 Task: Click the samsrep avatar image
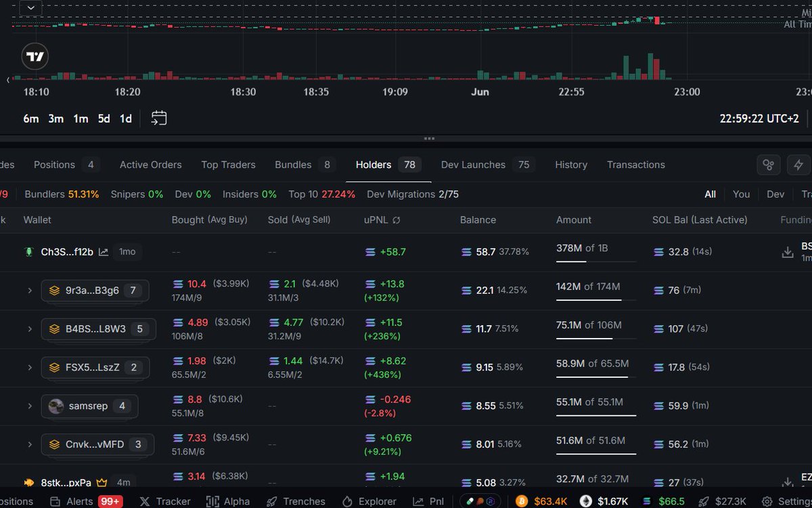click(x=56, y=406)
